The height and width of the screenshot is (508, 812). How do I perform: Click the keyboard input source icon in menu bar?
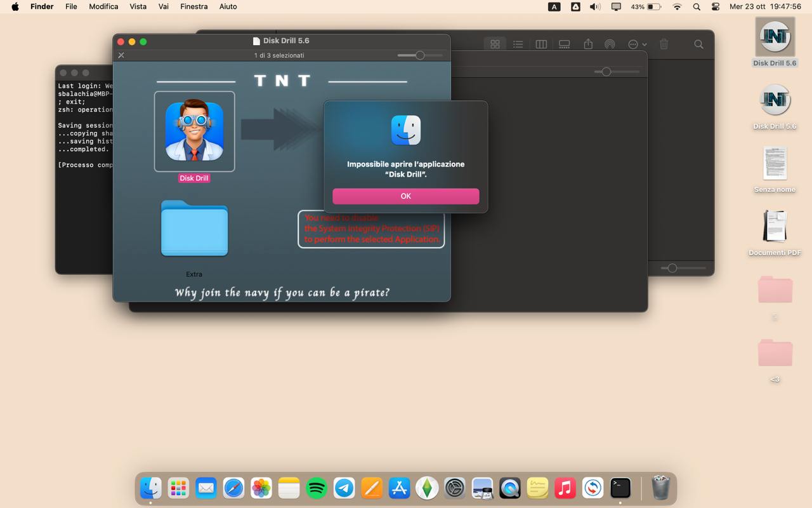pyautogui.click(x=554, y=7)
